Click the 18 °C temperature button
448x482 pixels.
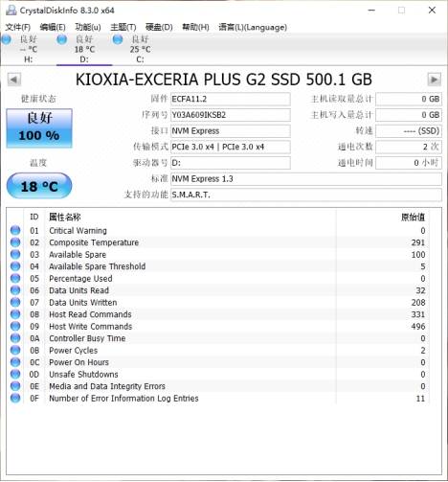[x=39, y=186]
